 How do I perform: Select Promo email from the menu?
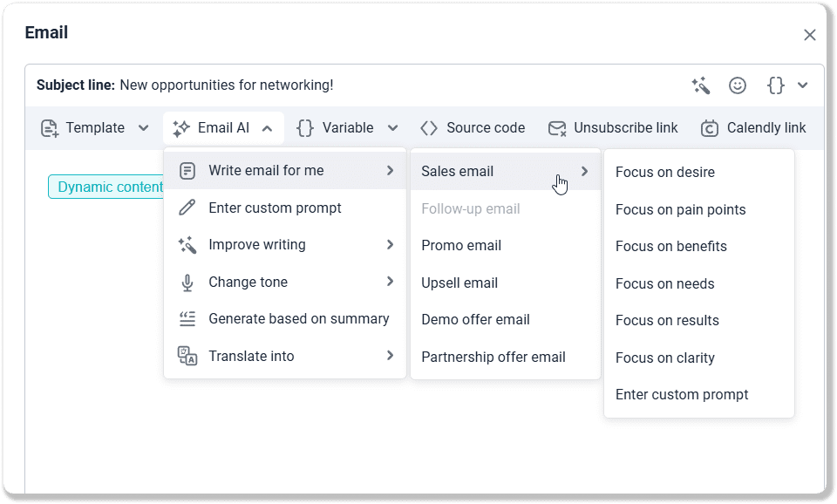coord(461,246)
